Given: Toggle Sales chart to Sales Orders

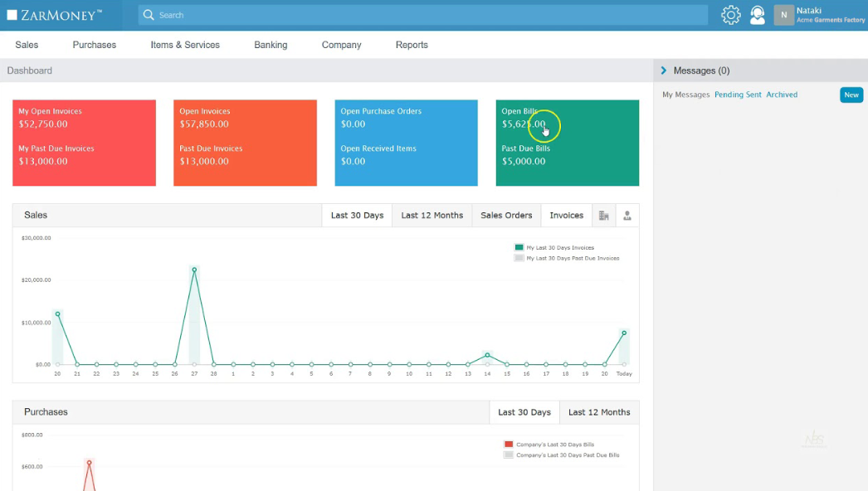Looking at the screenshot, I should tap(506, 216).
